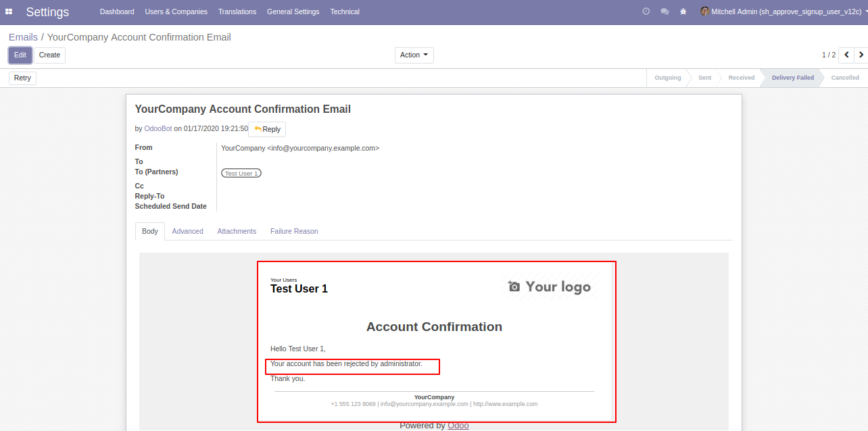
Task: Open Users & Companies menu
Action: [x=176, y=11]
